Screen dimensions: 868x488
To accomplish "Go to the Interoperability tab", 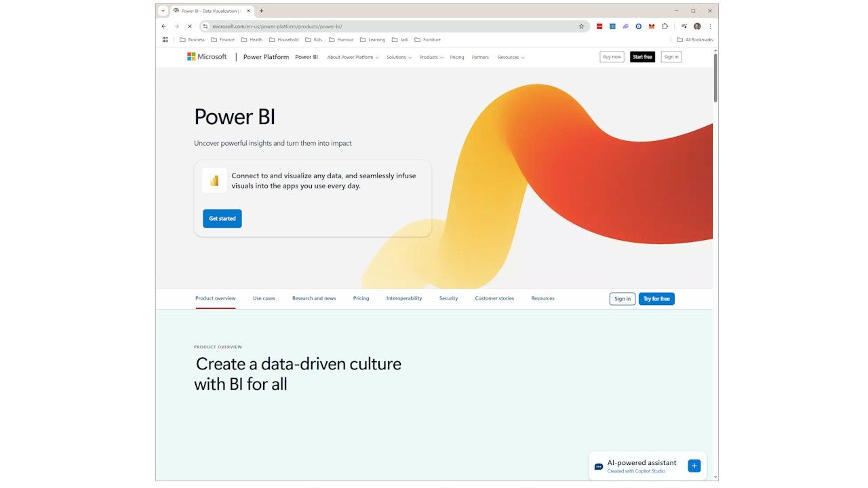I will 404,298.
